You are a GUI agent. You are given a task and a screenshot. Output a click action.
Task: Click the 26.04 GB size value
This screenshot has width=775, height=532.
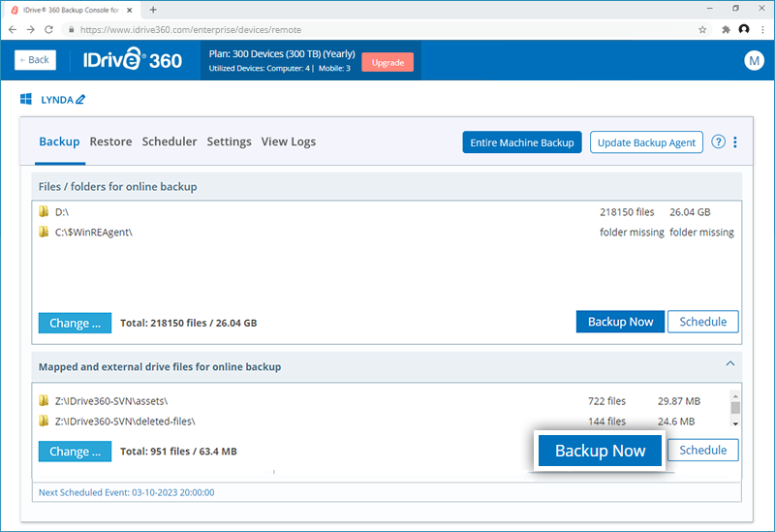(x=690, y=212)
